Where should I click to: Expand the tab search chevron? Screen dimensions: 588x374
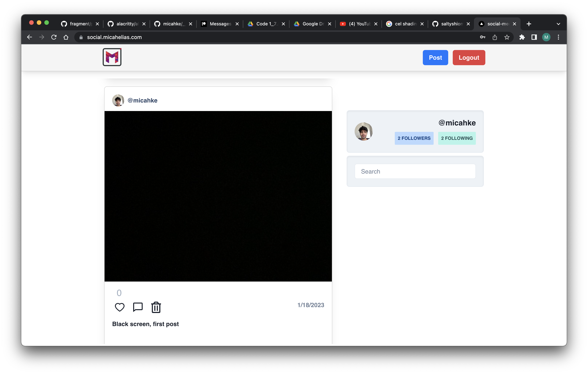click(558, 24)
